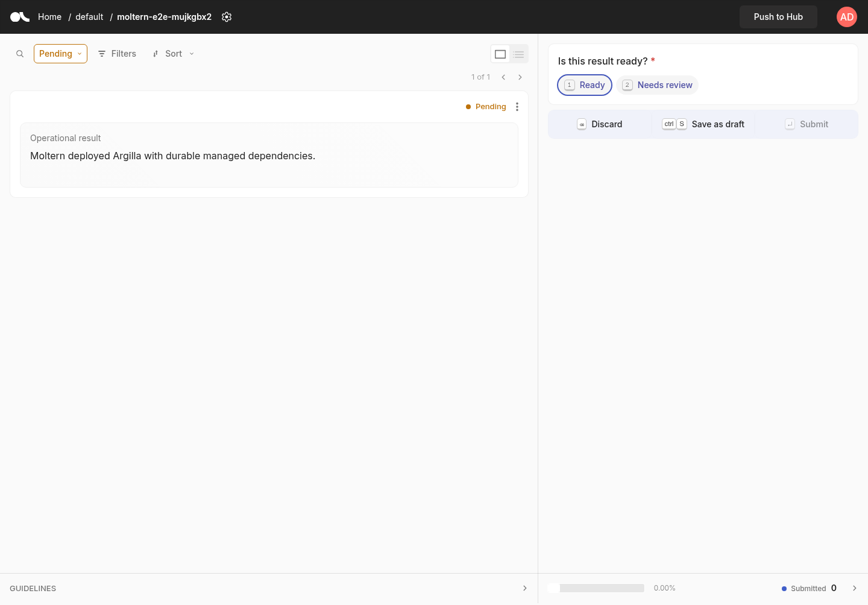Viewport: 868px width, 605px height.
Task: Open moltern-e2e-mujkgbx2 dataset breadcrumb
Action: pyautogui.click(x=164, y=17)
